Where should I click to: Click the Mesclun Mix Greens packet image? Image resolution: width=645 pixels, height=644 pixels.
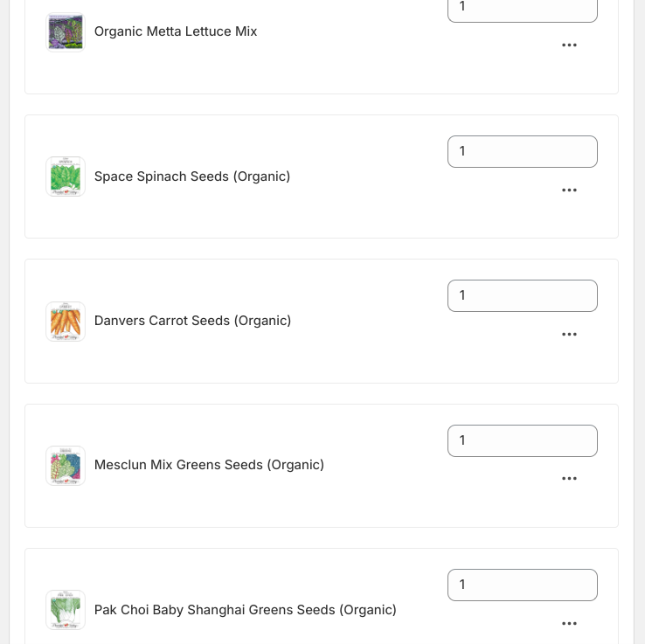(x=66, y=466)
